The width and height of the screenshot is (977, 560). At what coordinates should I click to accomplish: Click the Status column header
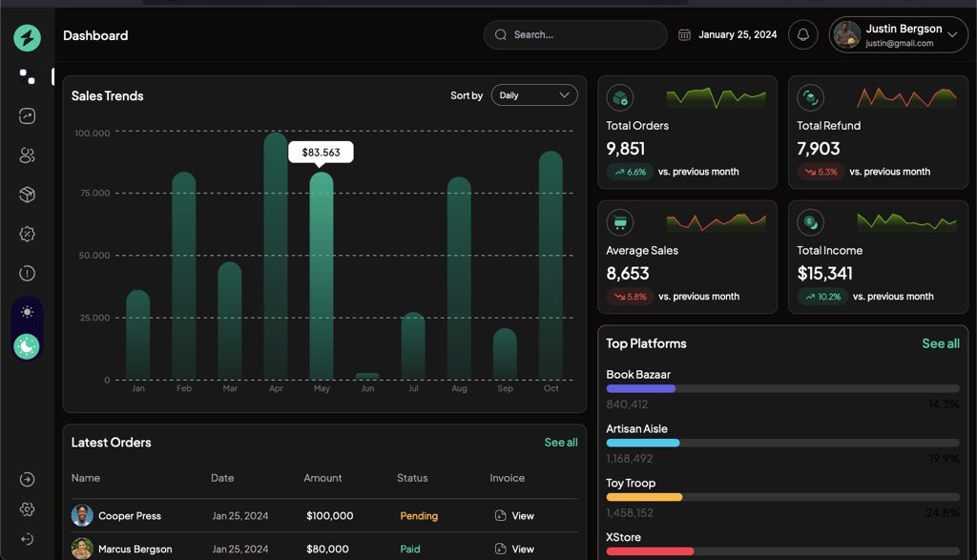[412, 478]
